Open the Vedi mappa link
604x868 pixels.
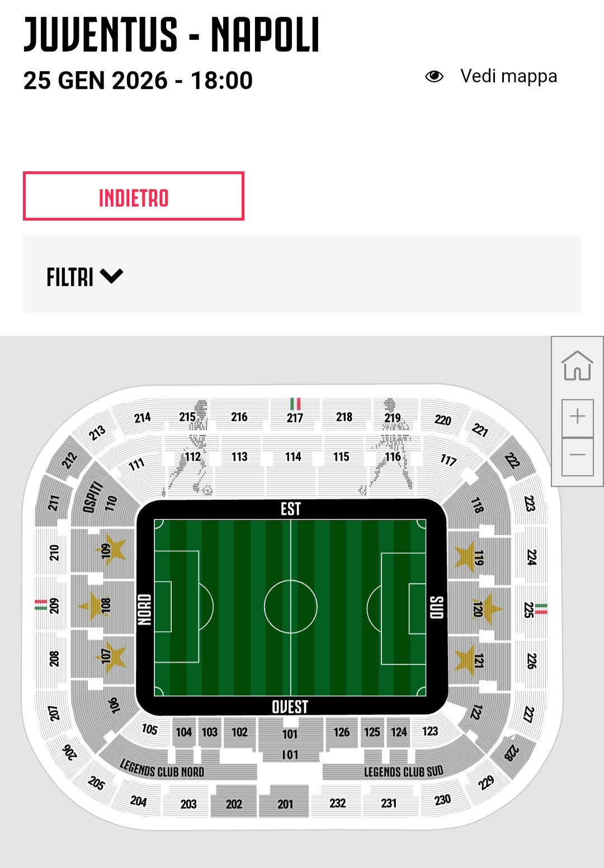[x=508, y=76]
